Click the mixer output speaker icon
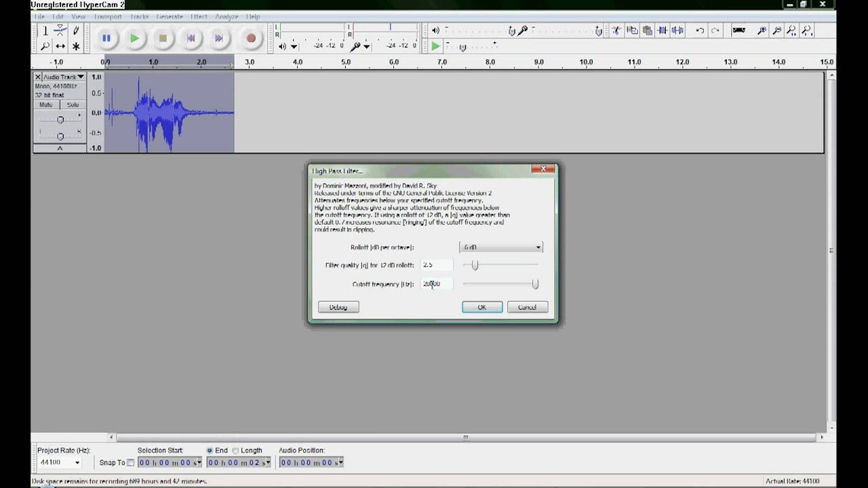 [x=435, y=30]
